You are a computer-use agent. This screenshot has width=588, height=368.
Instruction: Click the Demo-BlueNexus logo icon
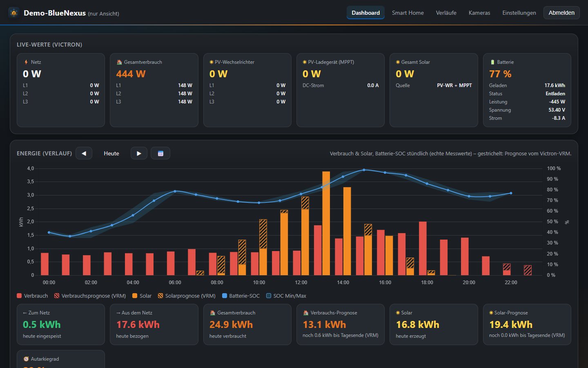coord(14,13)
